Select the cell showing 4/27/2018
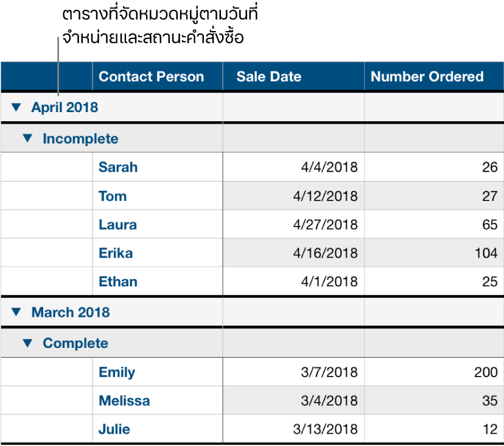The height and width of the screenshot is (446, 504). point(317,224)
